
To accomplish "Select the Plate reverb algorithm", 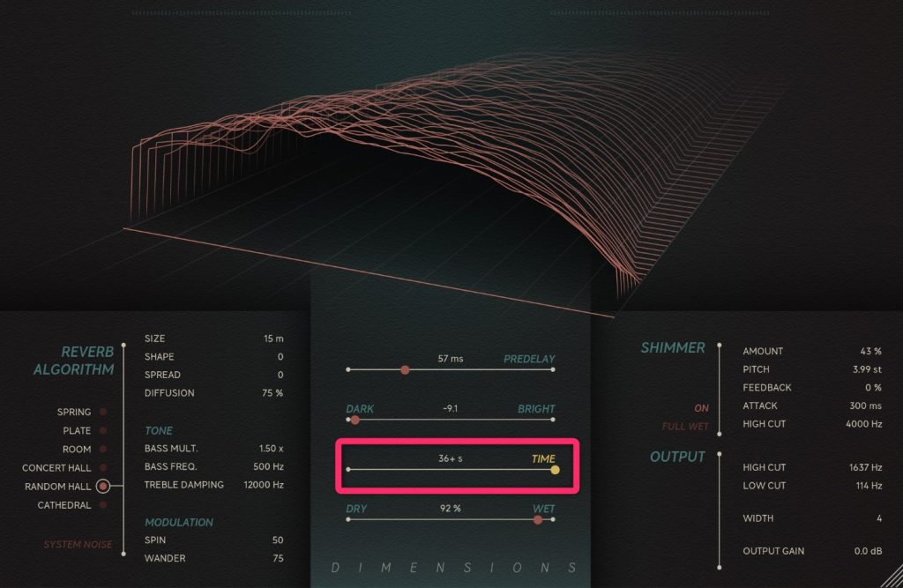I will (103, 430).
